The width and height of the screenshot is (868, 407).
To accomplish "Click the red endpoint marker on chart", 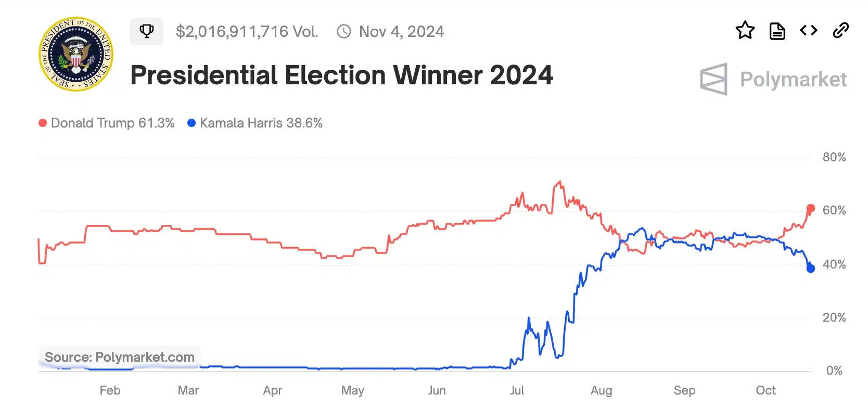I will click(x=810, y=209).
